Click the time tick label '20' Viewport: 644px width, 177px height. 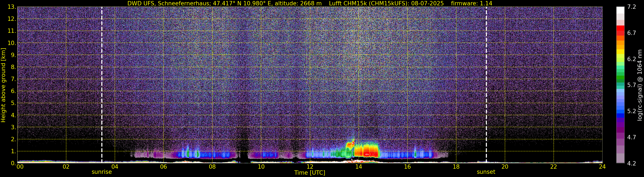pos(505,167)
